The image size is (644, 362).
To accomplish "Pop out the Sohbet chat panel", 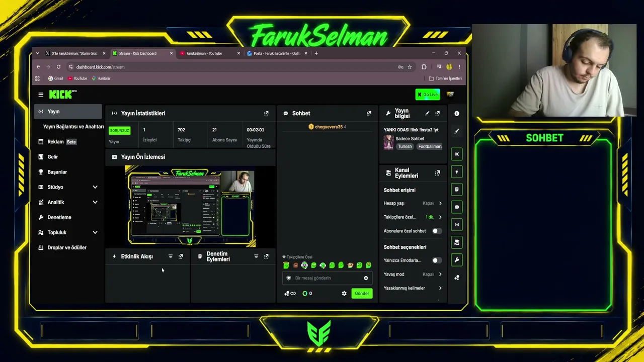I will (369, 113).
